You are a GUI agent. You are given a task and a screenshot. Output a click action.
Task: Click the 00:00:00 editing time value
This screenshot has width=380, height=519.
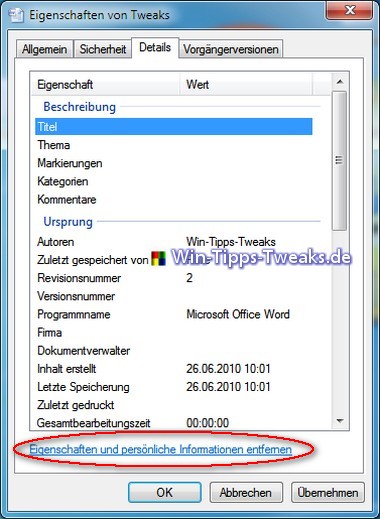point(208,423)
